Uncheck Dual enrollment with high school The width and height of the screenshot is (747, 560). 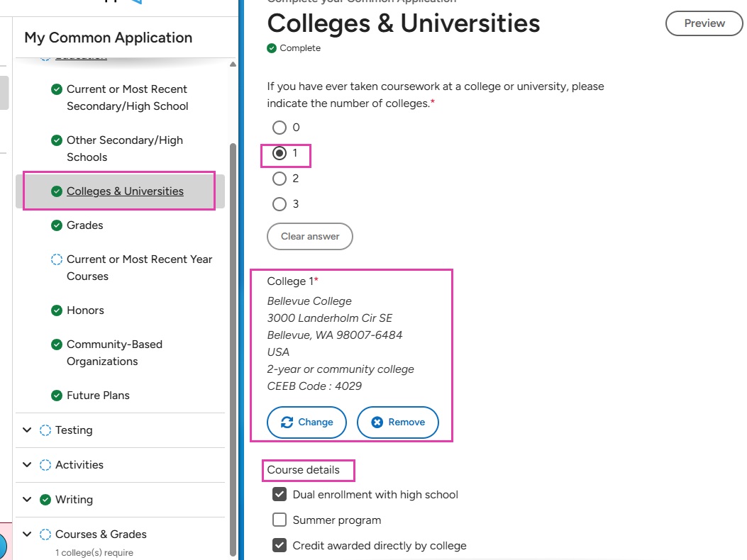(x=279, y=494)
